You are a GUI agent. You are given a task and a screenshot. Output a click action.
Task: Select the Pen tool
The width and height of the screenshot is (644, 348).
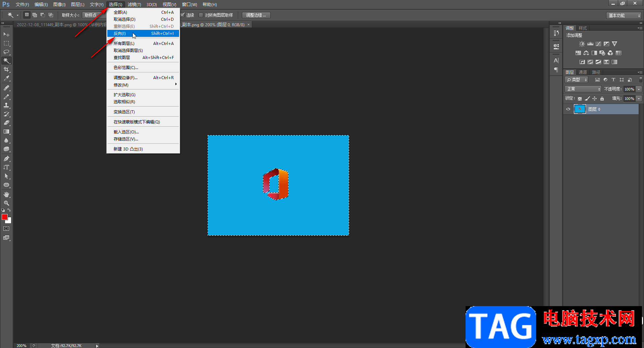click(x=6, y=159)
